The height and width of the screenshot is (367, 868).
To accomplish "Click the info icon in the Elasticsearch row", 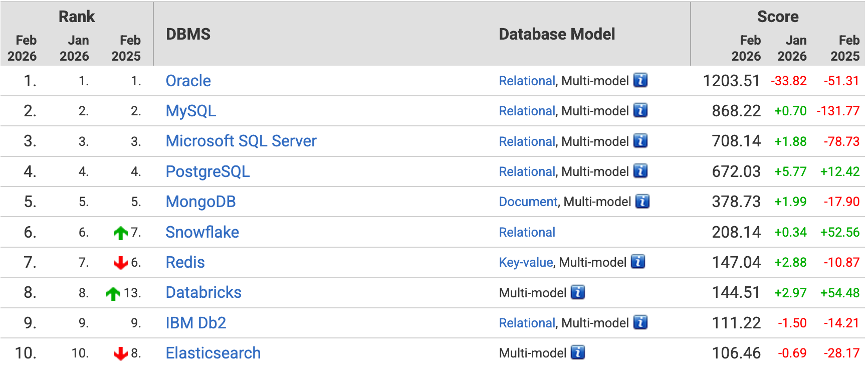I will tap(578, 353).
